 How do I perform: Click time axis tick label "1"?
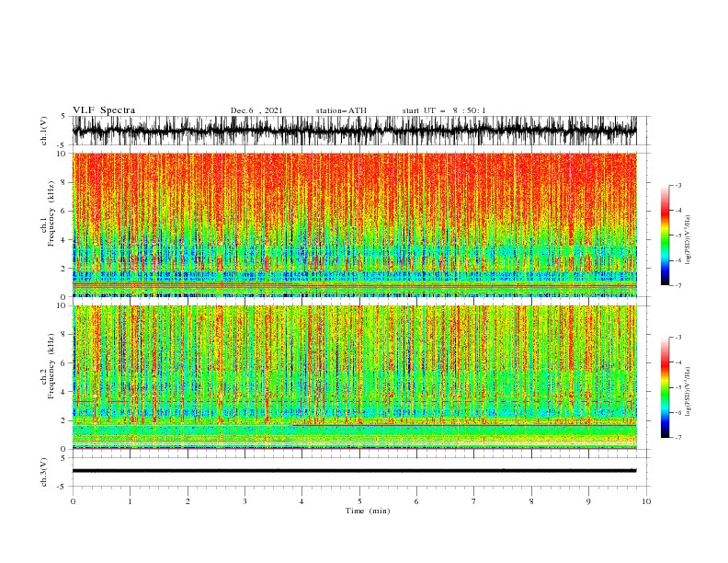pyautogui.click(x=130, y=501)
